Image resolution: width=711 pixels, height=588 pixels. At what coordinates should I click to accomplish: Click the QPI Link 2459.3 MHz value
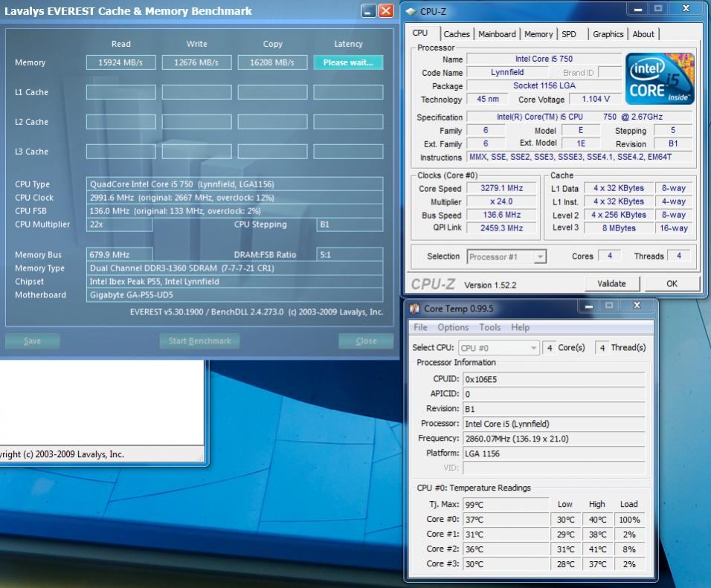(501, 228)
